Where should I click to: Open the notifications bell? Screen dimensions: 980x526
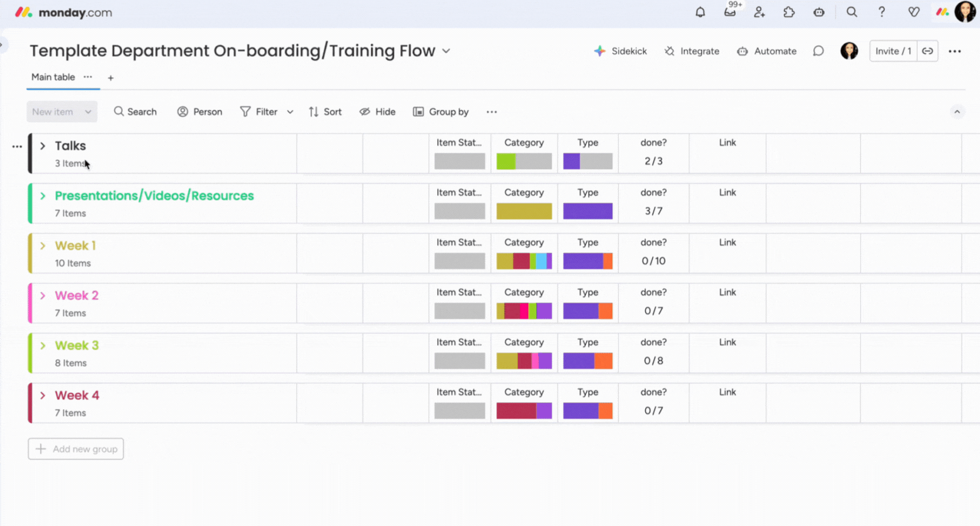(700, 12)
